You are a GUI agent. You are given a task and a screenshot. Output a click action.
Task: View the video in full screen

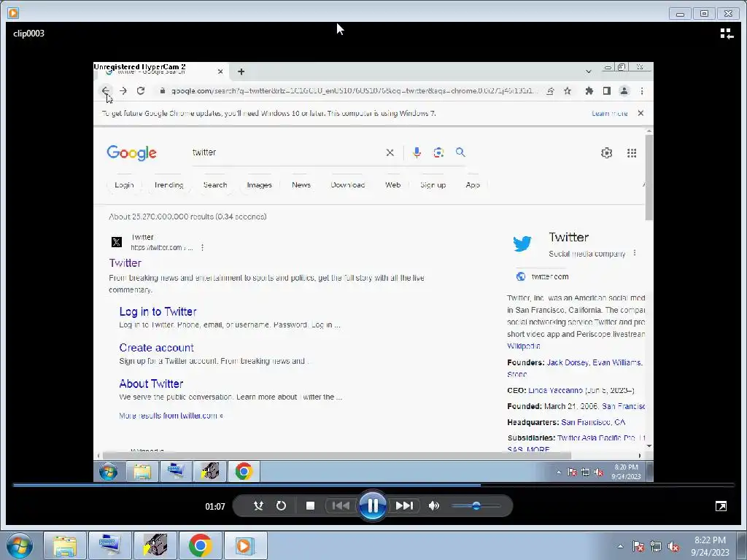click(x=721, y=506)
